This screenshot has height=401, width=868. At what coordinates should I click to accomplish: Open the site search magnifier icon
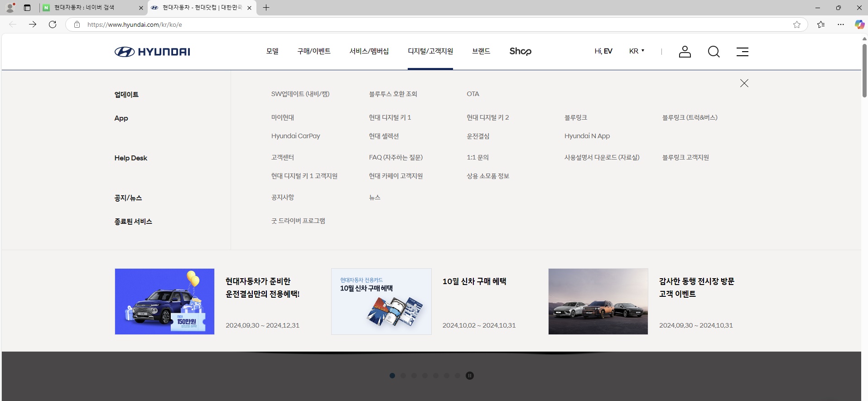(x=714, y=52)
